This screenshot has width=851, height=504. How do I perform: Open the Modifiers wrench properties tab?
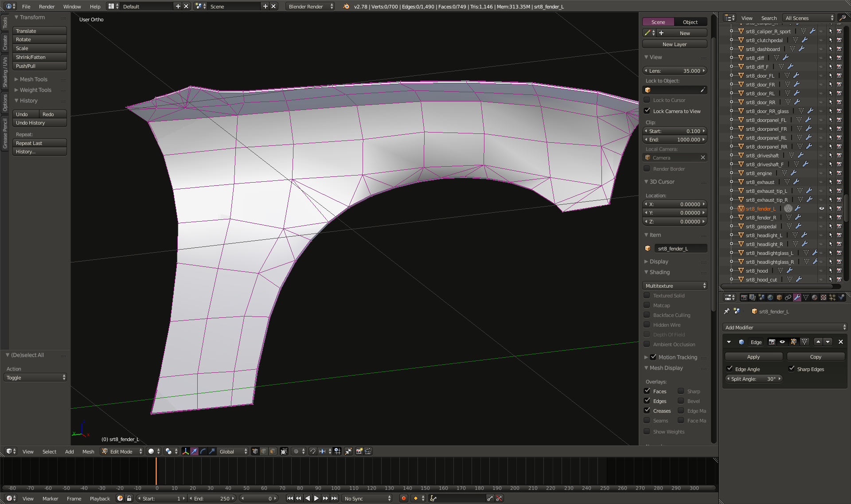[x=797, y=297]
